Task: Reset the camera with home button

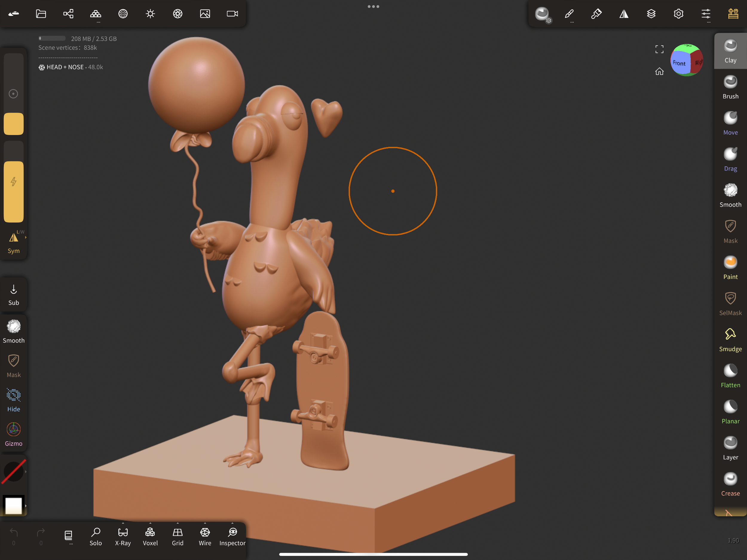Action: click(x=659, y=71)
